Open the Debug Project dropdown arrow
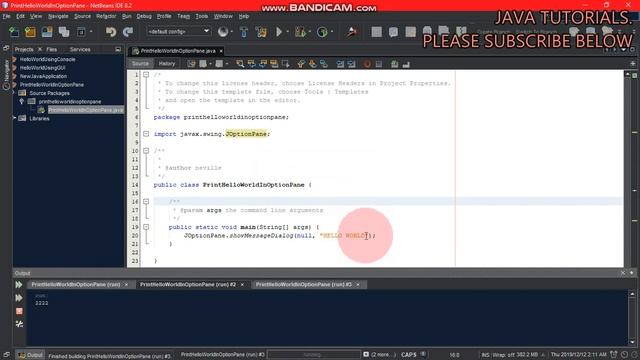 (310, 32)
